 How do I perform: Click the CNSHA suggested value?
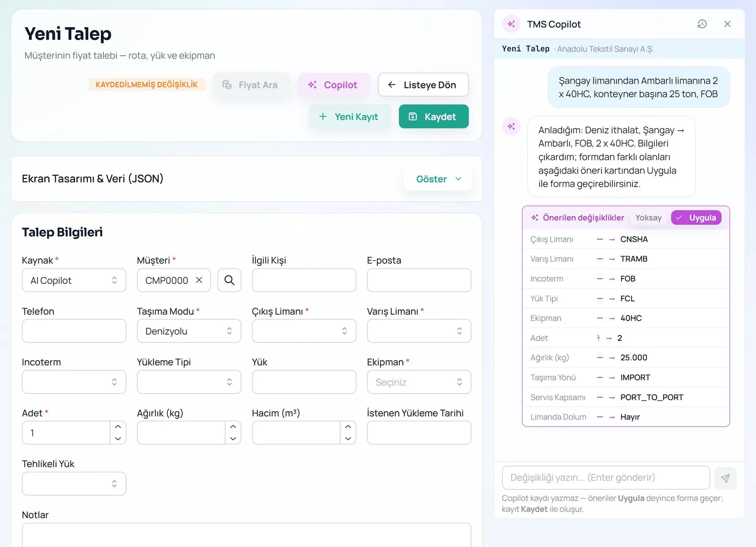point(634,239)
